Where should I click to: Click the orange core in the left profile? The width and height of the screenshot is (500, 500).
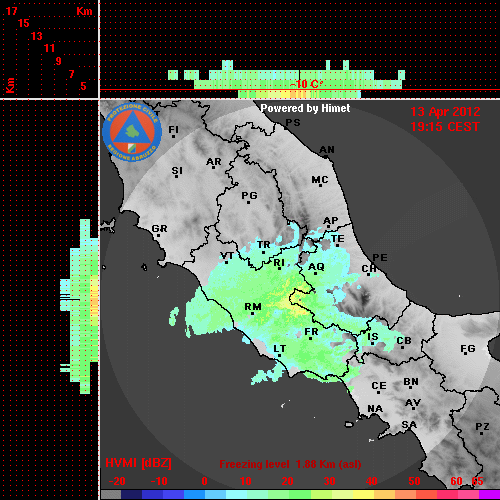[x=94, y=302]
